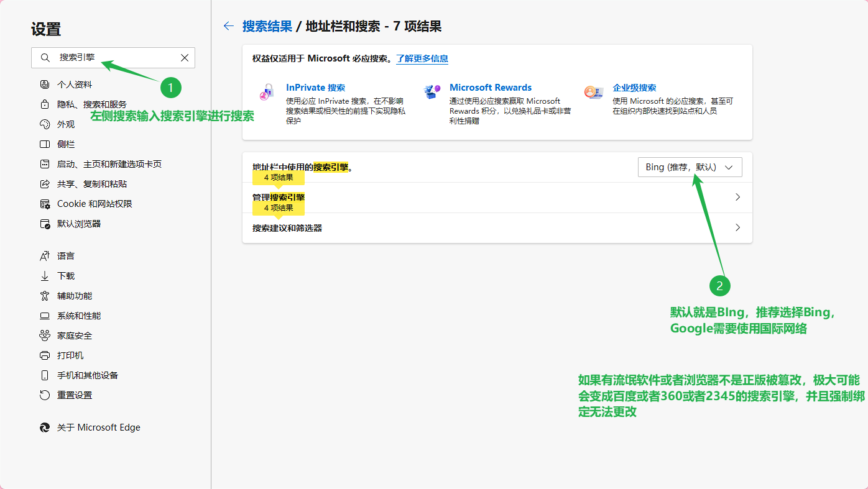
Task: Click the 打印机 printer icon
Action: (x=45, y=355)
